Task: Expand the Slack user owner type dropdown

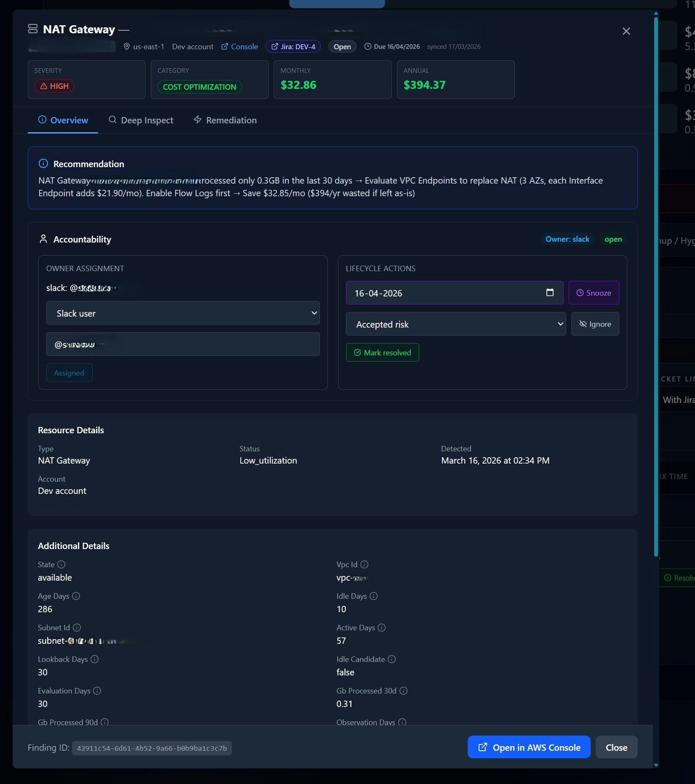Action: tap(183, 313)
